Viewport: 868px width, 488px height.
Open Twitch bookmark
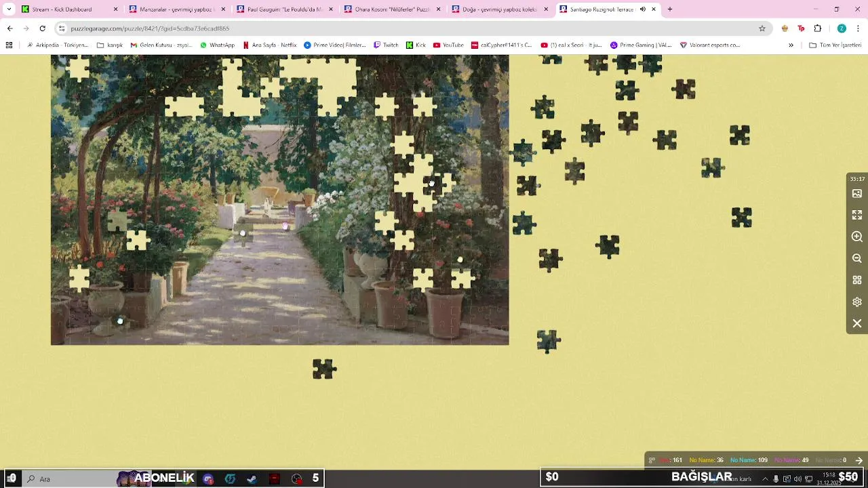[x=386, y=45]
